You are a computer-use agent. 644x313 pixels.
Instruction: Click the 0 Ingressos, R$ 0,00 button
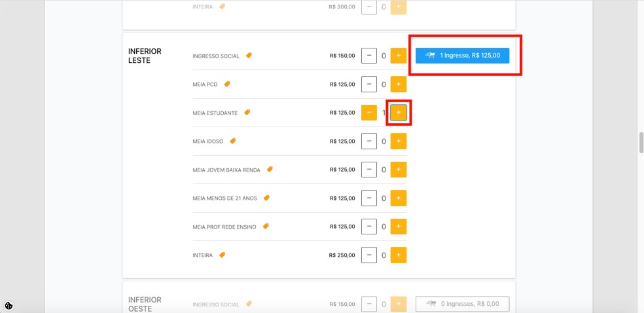[x=463, y=304]
